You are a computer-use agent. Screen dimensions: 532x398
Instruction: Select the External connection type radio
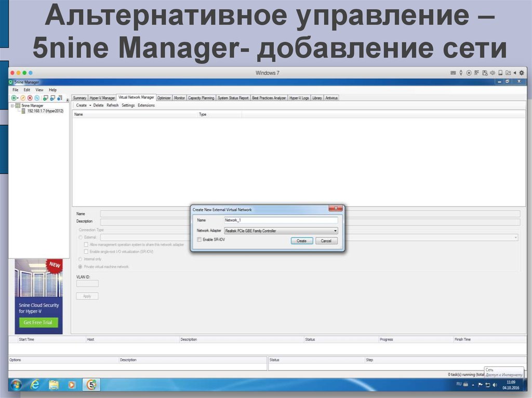[x=81, y=237]
